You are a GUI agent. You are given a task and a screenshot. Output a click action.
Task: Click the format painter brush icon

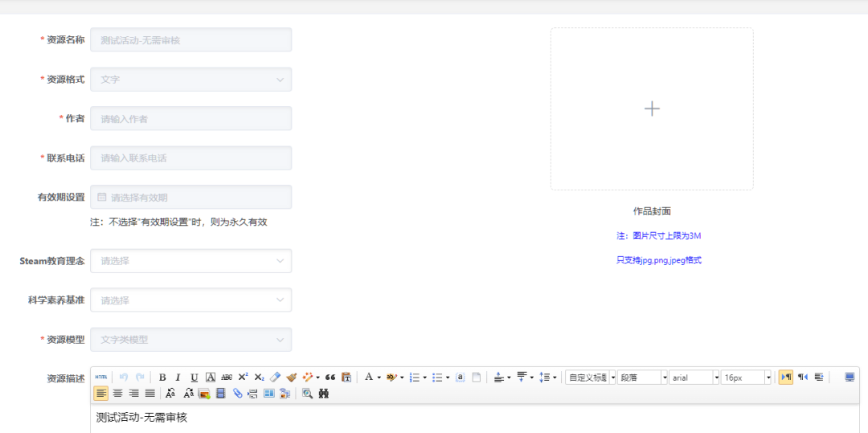291,377
